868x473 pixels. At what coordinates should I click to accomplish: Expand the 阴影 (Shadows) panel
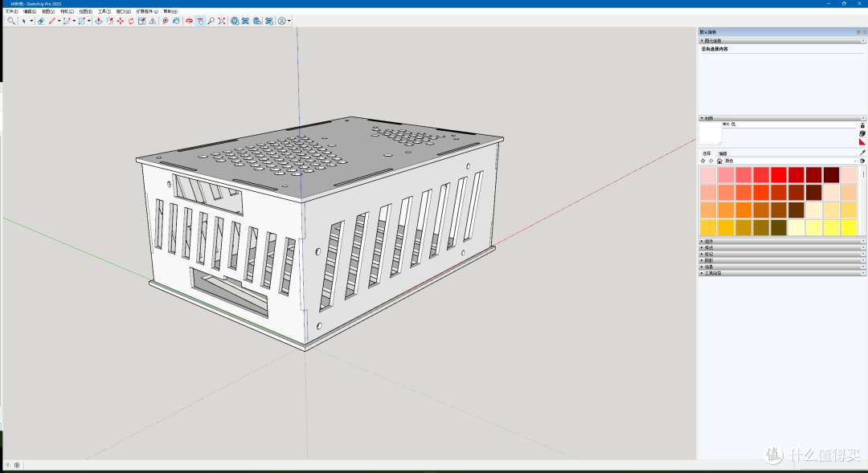click(709, 260)
